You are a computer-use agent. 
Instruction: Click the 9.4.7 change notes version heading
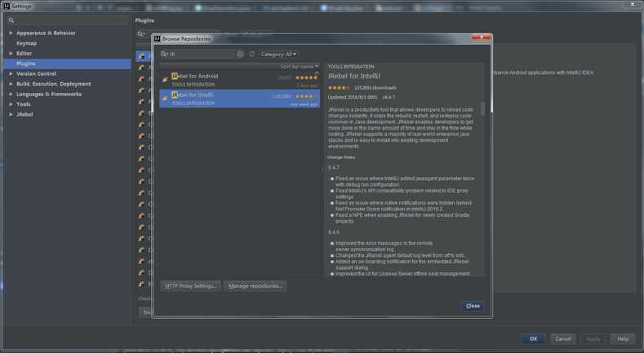point(334,168)
